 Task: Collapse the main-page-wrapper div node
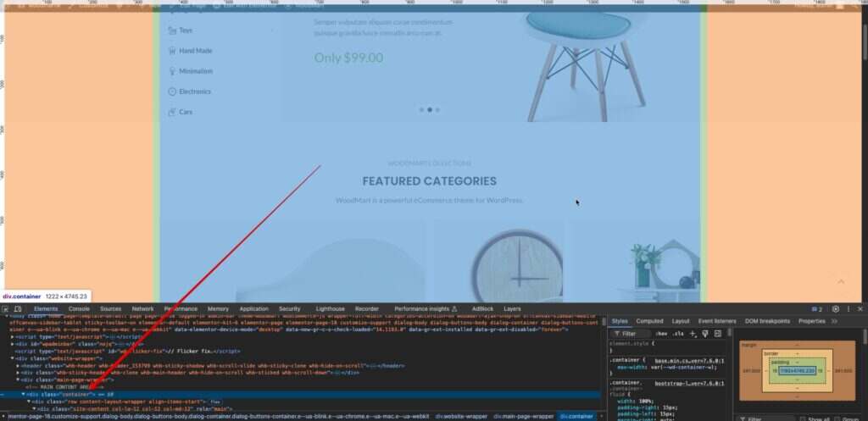pos(18,380)
